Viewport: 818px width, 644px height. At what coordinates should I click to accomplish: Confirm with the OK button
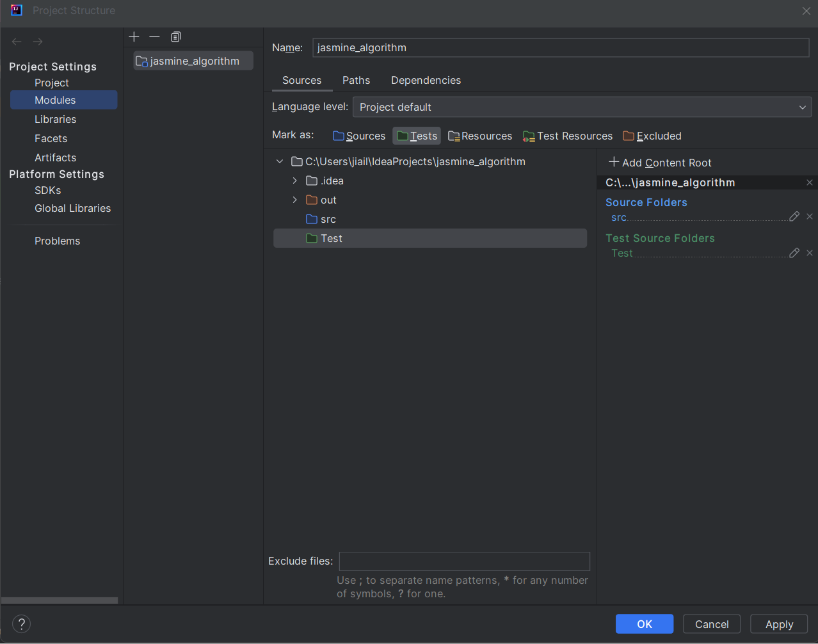(645, 624)
